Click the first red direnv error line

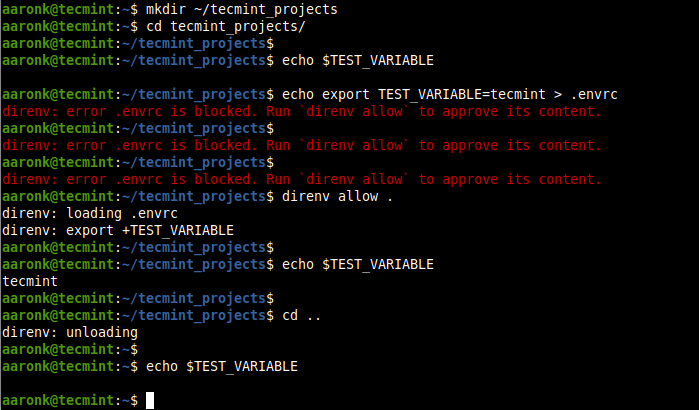coord(301,111)
